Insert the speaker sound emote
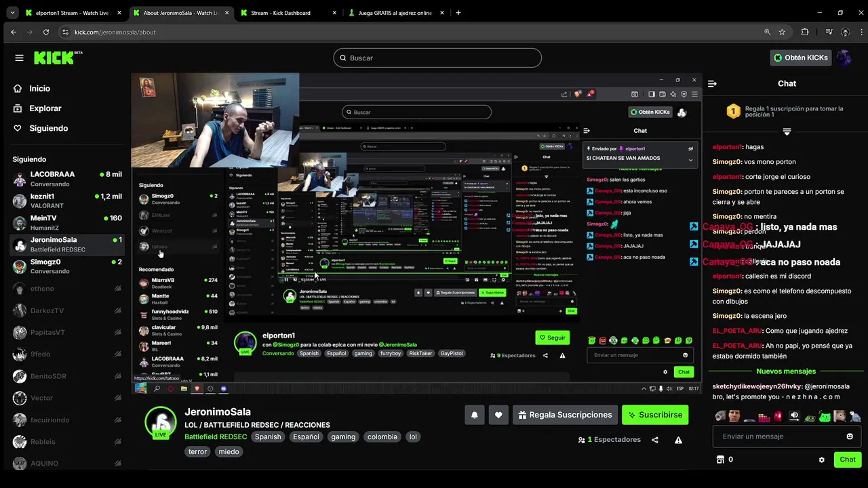The width and height of the screenshot is (868, 488). click(x=794, y=416)
